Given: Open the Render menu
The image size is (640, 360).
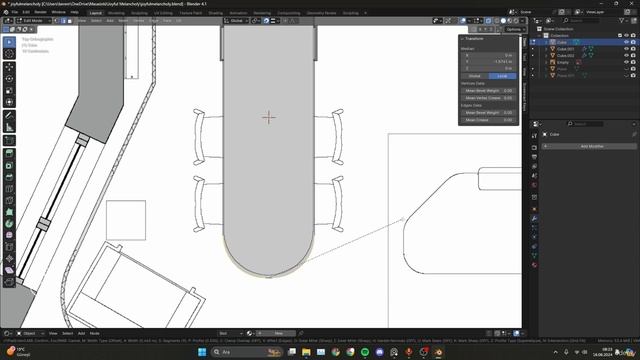Looking at the screenshot, I should pyautogui.click(x=40, y=12).
